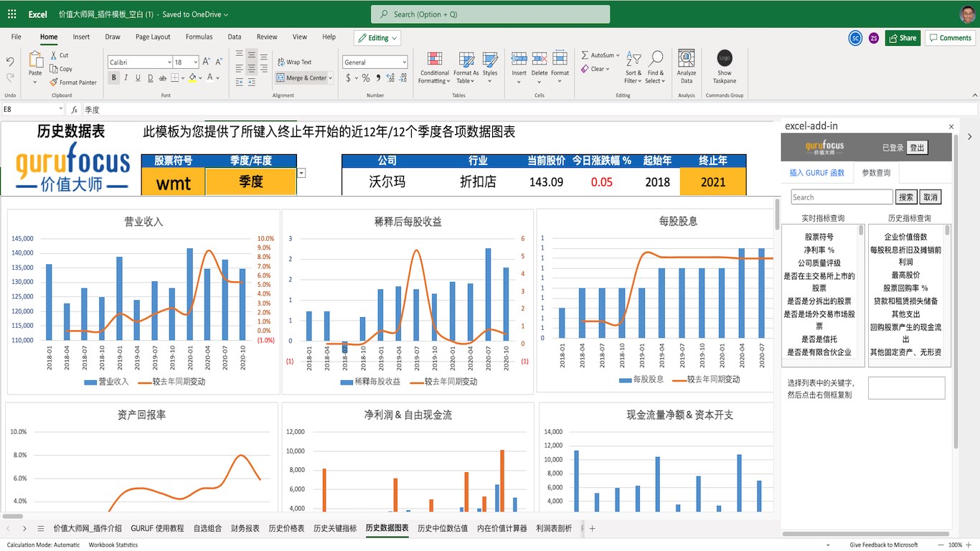Select the 财务报表 sheet tab

coord(245,529)
